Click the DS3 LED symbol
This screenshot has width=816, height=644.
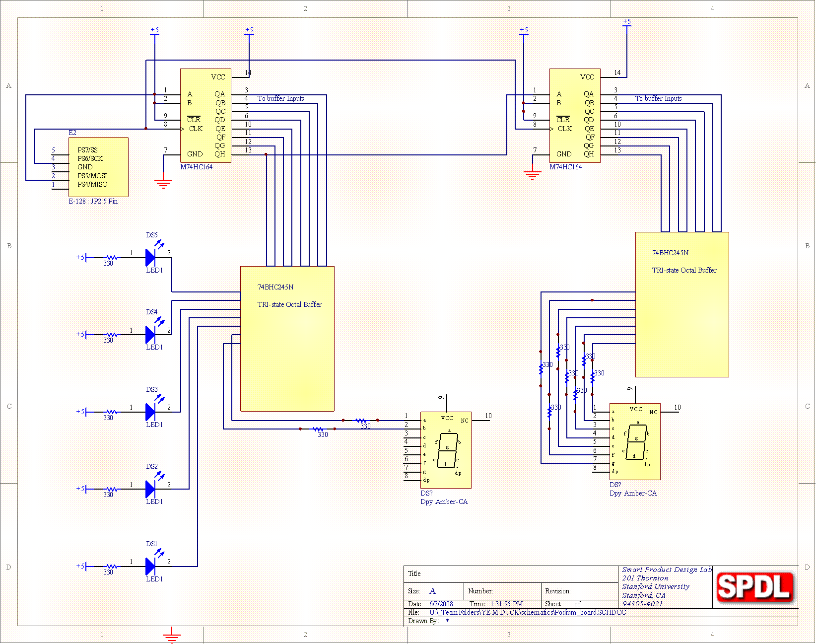point(151,412)
